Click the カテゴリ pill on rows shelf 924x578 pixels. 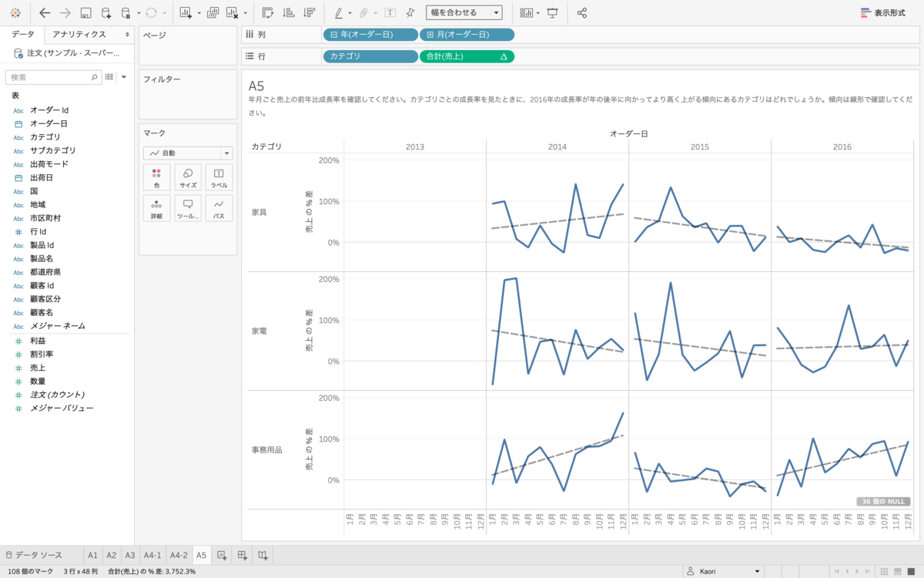click(x=370, y=56)
